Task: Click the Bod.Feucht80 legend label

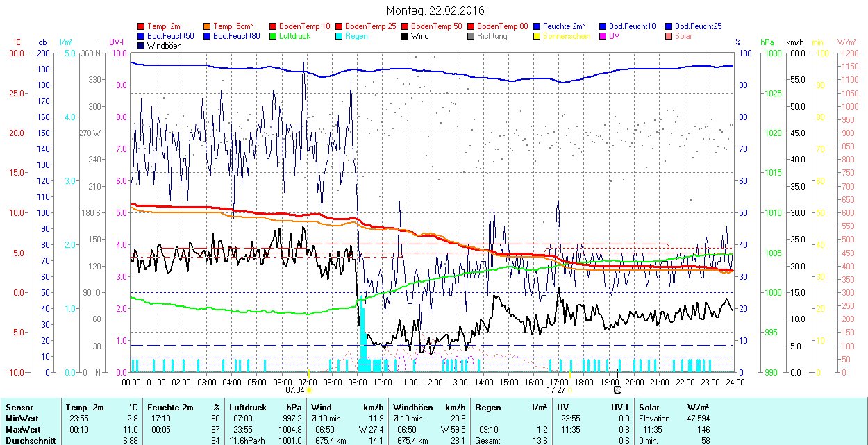Action: (236, 36)
